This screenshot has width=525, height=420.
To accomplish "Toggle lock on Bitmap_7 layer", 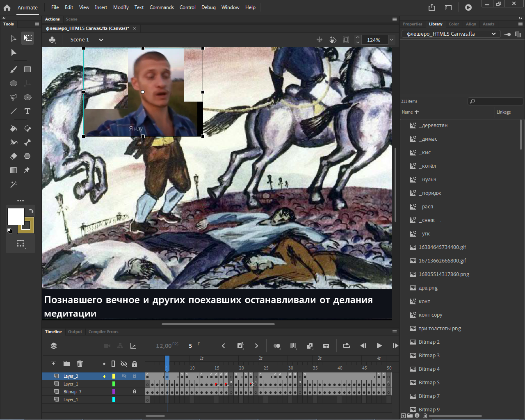I will coord(135,392).
